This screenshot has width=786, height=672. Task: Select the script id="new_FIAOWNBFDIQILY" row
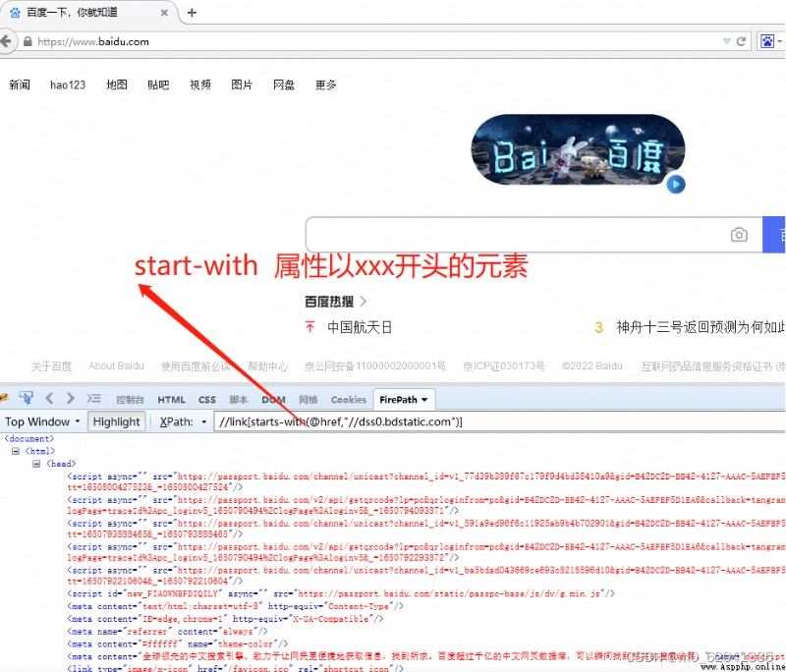(341, 593)
